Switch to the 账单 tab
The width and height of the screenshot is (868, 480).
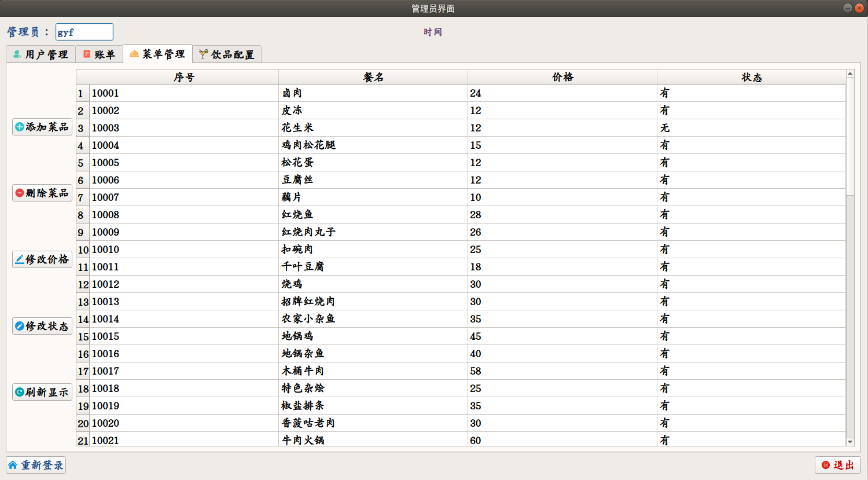pos(100,54)
